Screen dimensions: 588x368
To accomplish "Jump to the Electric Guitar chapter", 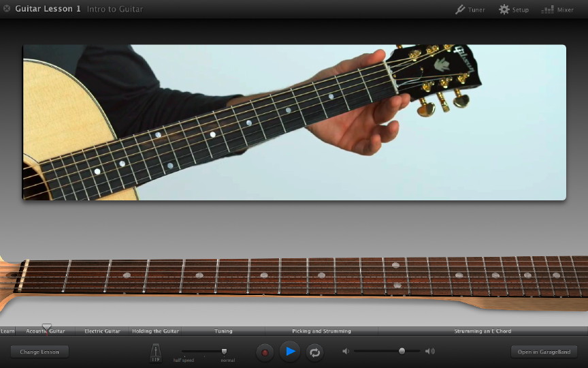I will [x=102, y=331].
